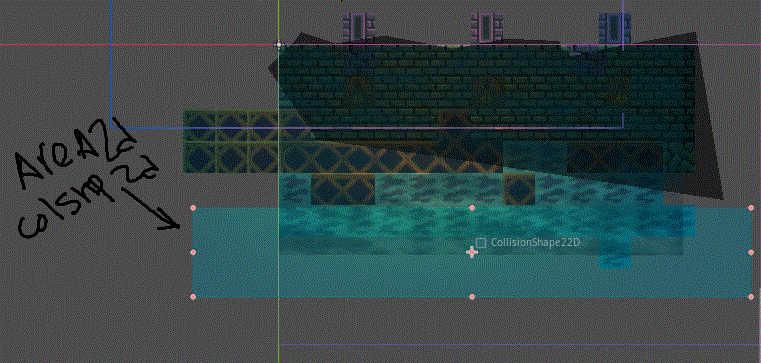Select the left pink window sprite

[359, 27]
